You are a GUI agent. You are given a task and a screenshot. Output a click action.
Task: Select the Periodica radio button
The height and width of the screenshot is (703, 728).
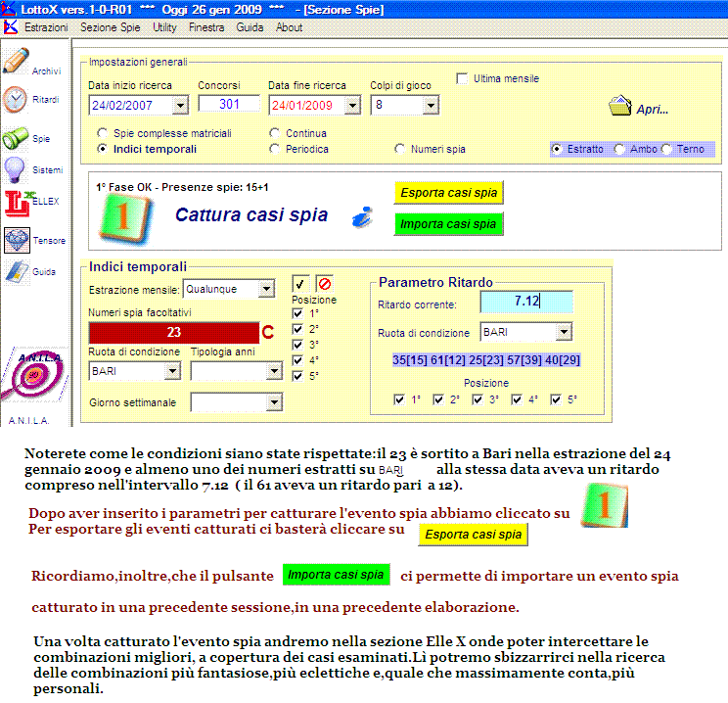[274, 149]
